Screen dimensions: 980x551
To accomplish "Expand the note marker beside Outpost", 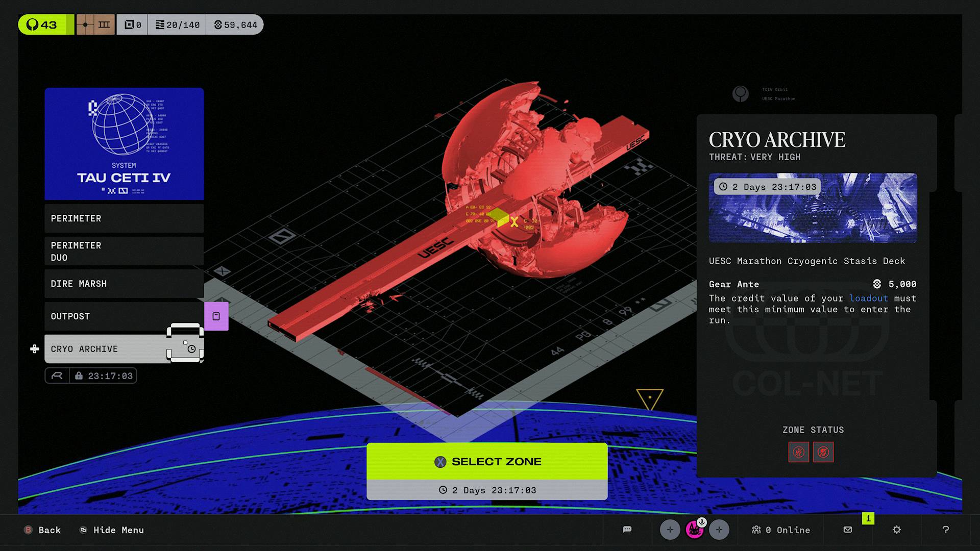I will [x=217, y=316].
